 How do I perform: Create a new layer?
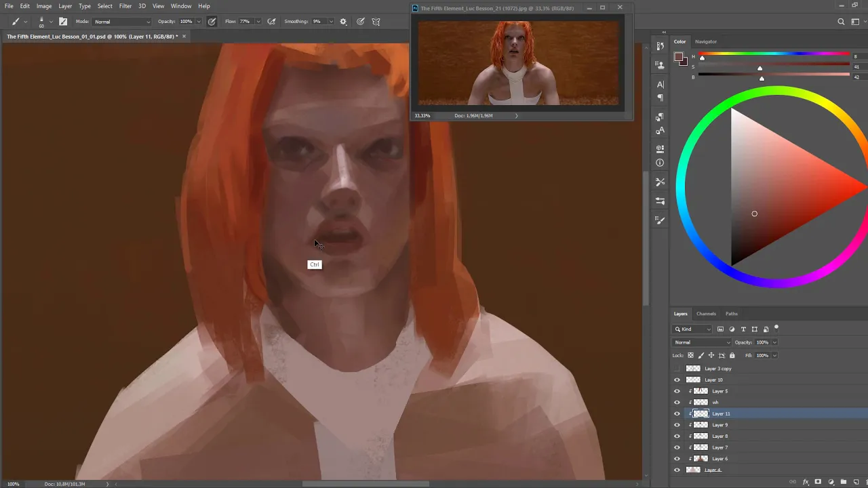(x=856, y=482)
